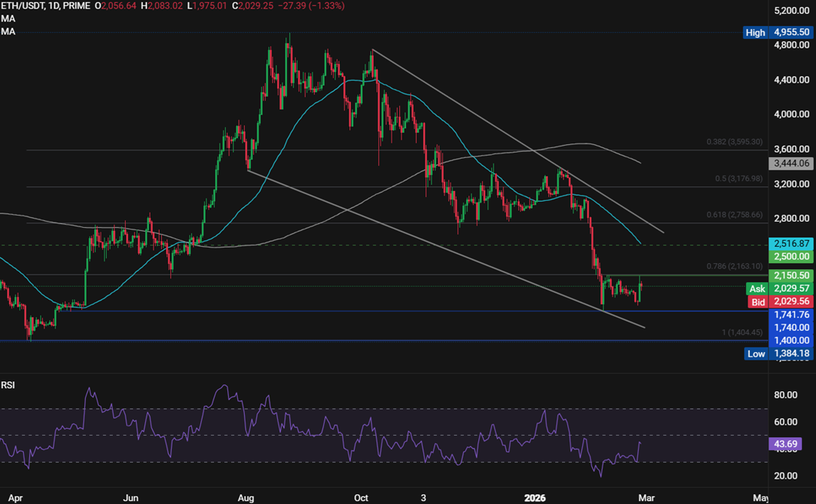Image resolution: width=816 pixels, height=504 pixels.
Task: Select the second MA indicator legend
Action: pyautogui.click(x=7, y=32)
